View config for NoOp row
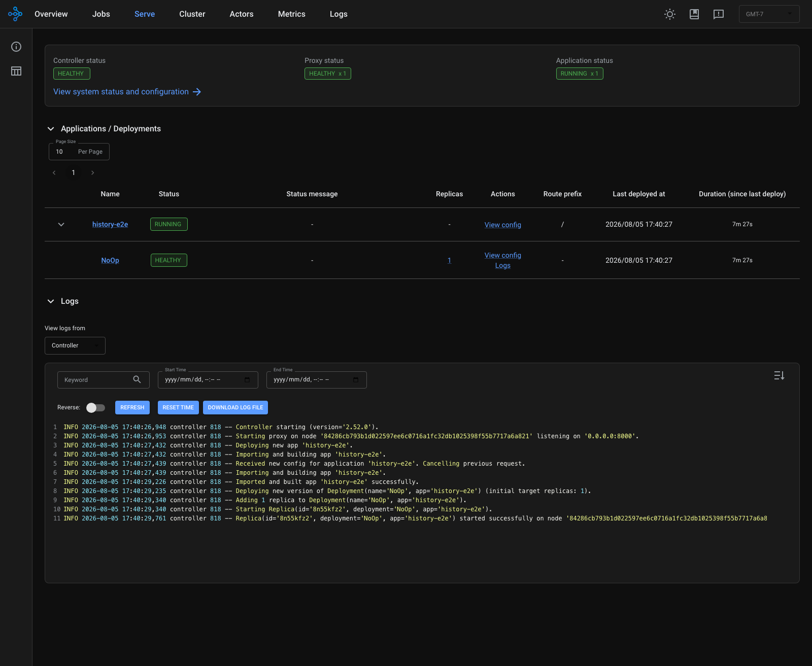The height and width of the screenshot is (666, 812). [x=503, y=255]
